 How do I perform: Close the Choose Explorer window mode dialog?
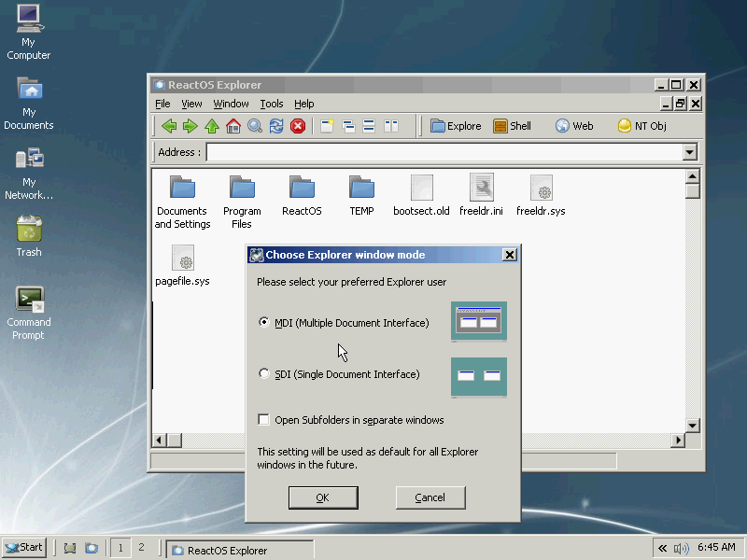509,255
